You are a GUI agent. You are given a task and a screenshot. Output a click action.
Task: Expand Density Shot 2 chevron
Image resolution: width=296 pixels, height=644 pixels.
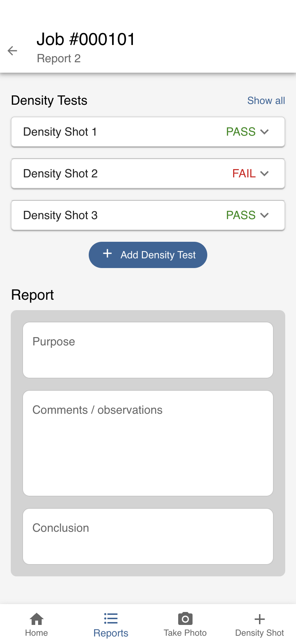pyautogui.click(x=265, y=173)
